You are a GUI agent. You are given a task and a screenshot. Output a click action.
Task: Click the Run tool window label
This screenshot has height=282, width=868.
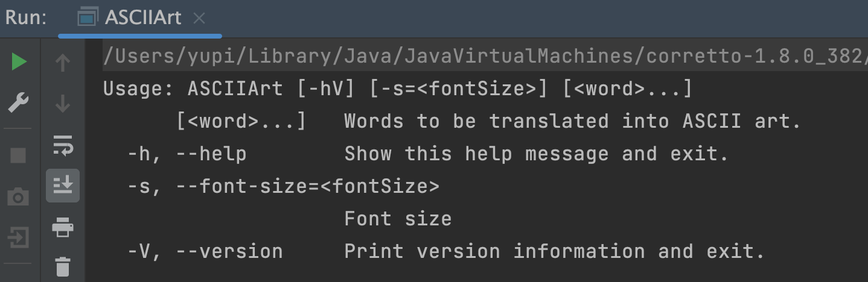coord(26,18)
